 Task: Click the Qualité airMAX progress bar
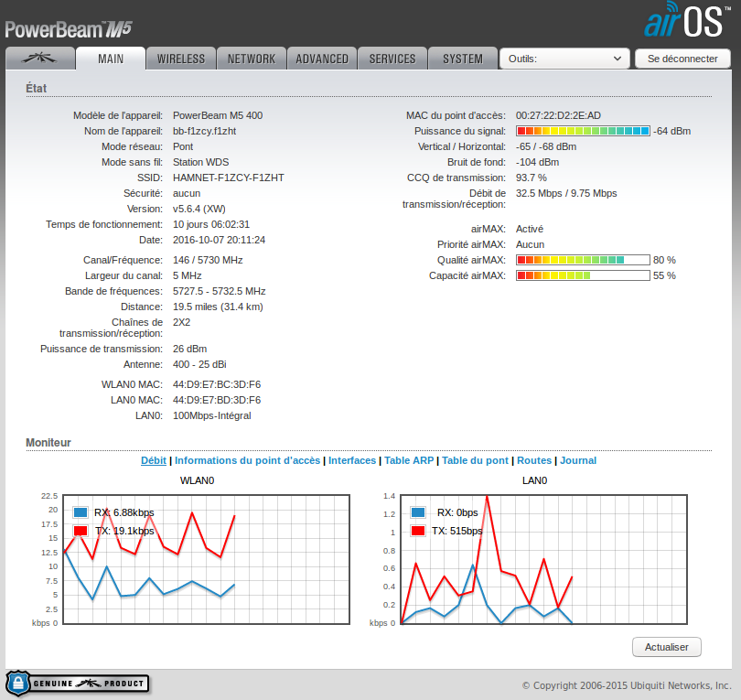click(x=583, y=260)
